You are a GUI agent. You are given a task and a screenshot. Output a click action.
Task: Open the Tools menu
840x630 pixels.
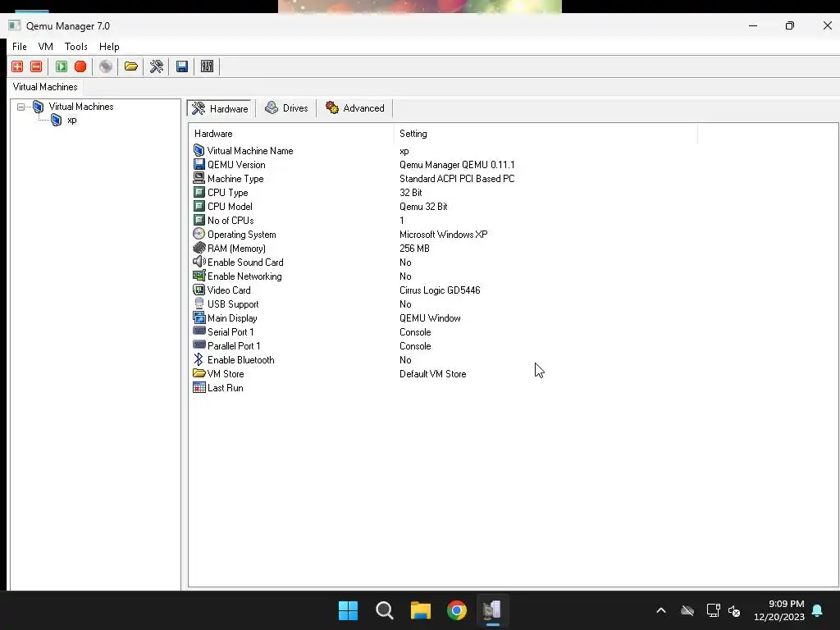(76, 47)
